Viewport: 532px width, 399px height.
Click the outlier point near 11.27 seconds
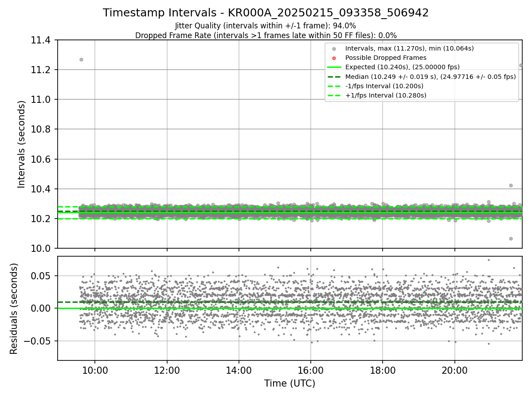pos(81,59)
